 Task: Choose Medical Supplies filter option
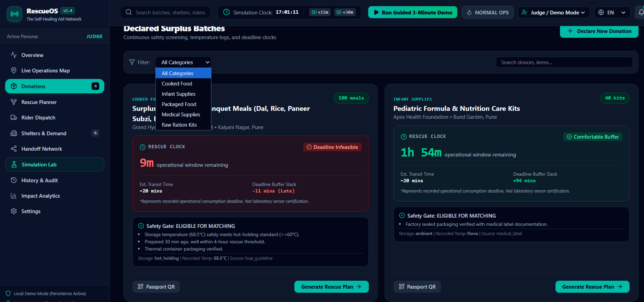click(183, 114)
